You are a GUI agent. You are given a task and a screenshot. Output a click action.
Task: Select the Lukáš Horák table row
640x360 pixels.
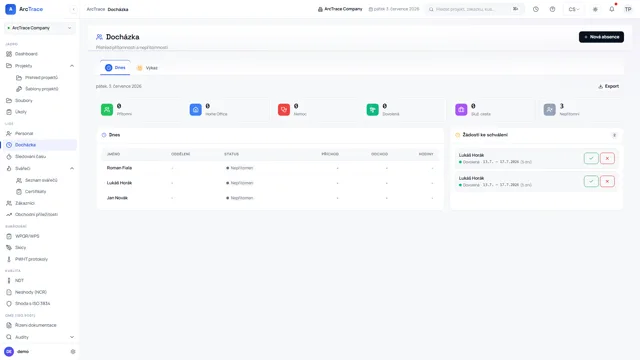point(270,183)
